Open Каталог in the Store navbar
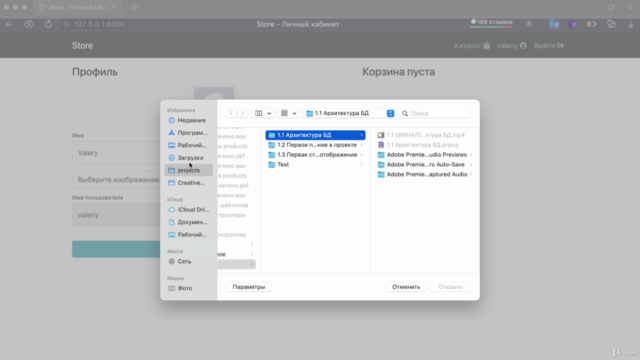Viewport: 640px width, 360px height. click(x=472, y=46)
